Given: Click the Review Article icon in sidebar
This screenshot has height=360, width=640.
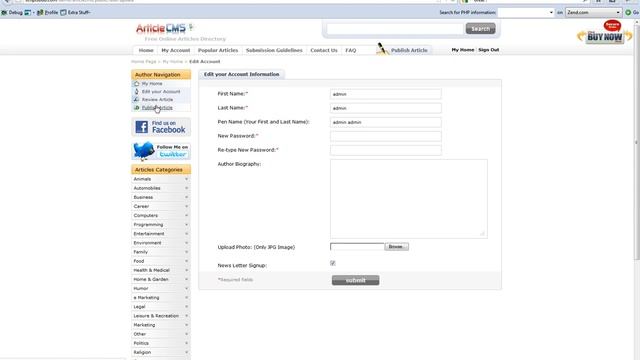Looking at the screenshot, I should pos(137,100).
